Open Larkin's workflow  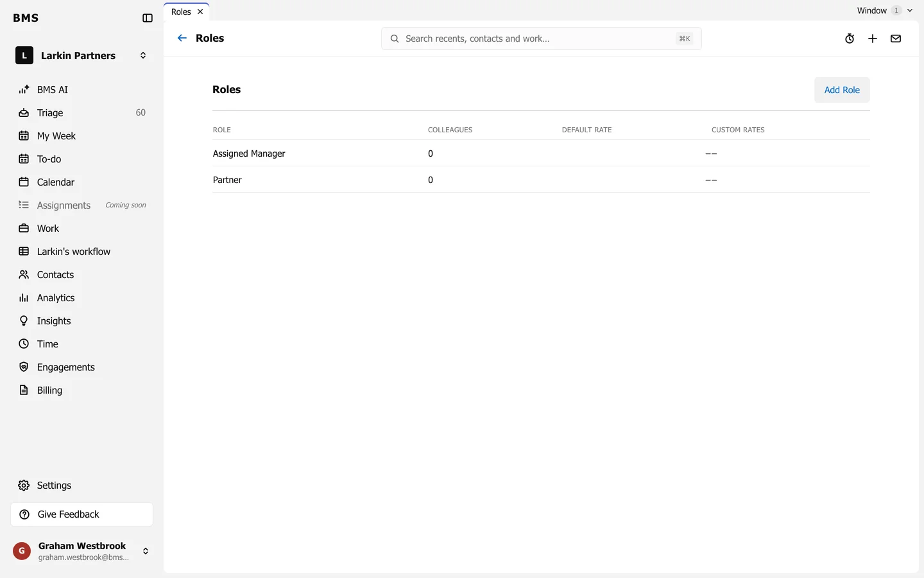pyautogui.click(x=82, y=252)
